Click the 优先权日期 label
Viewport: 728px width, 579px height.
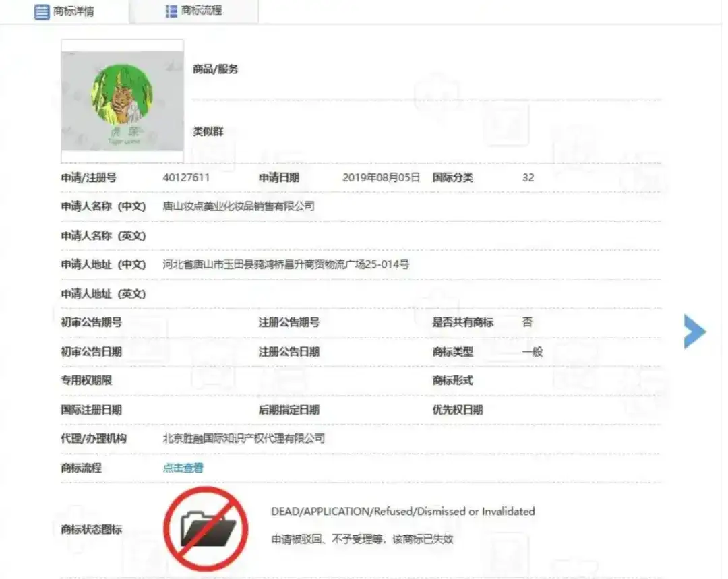point(458,410)
